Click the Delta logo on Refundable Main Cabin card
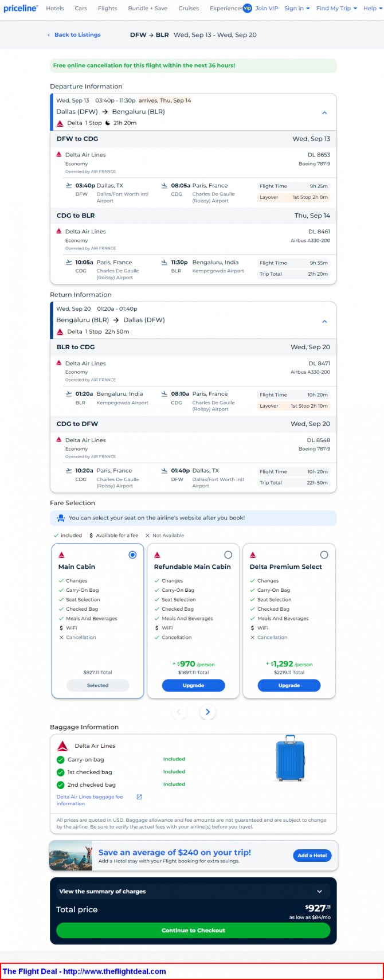The width and height of the screenshot is (384, 980). [x=158, y=555]
